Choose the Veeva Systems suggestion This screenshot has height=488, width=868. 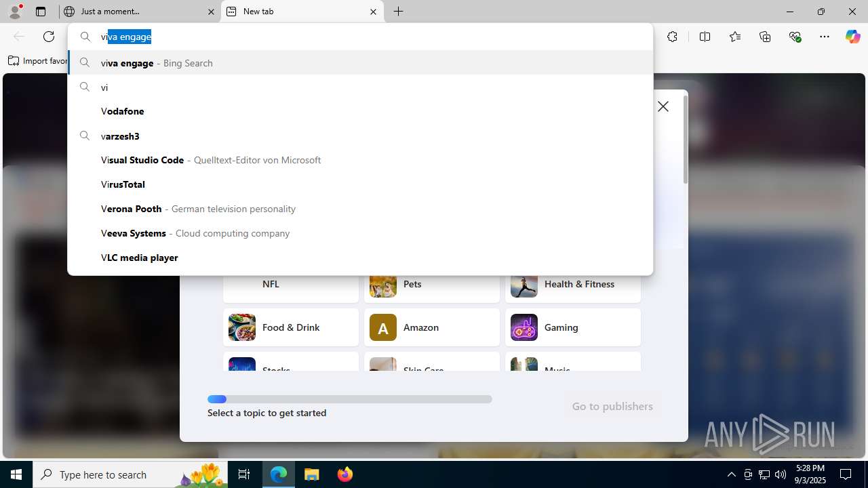(x=360, y=233)
